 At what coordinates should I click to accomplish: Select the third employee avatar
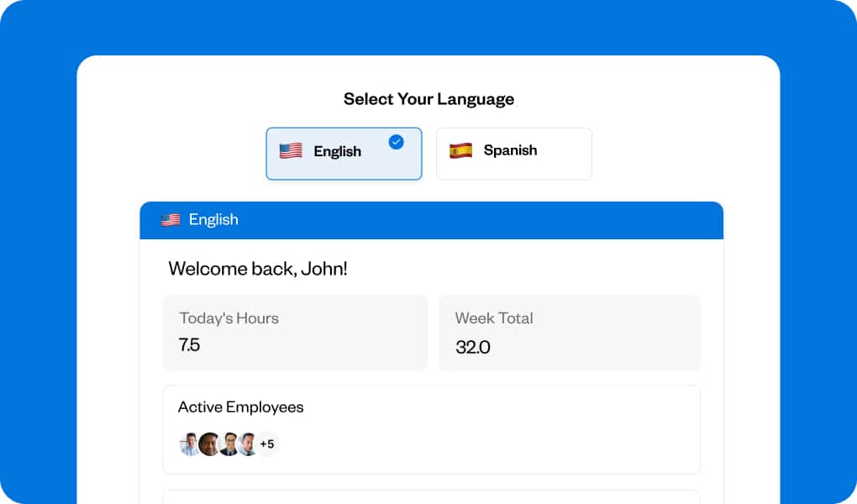pos(227,444)
